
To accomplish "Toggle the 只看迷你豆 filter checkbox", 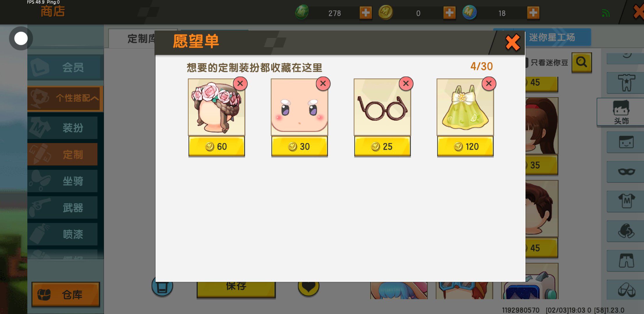I will (x=527, y=63).
